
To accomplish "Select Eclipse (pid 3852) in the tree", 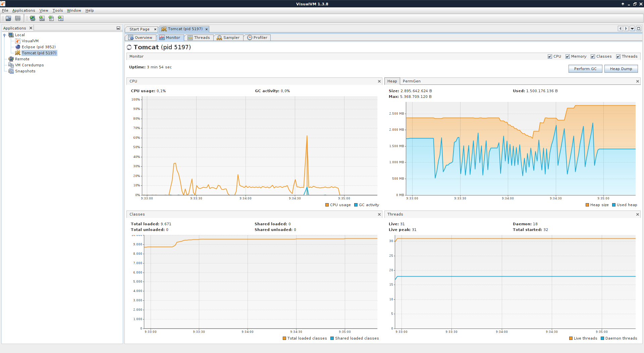I will click(38, 47).
